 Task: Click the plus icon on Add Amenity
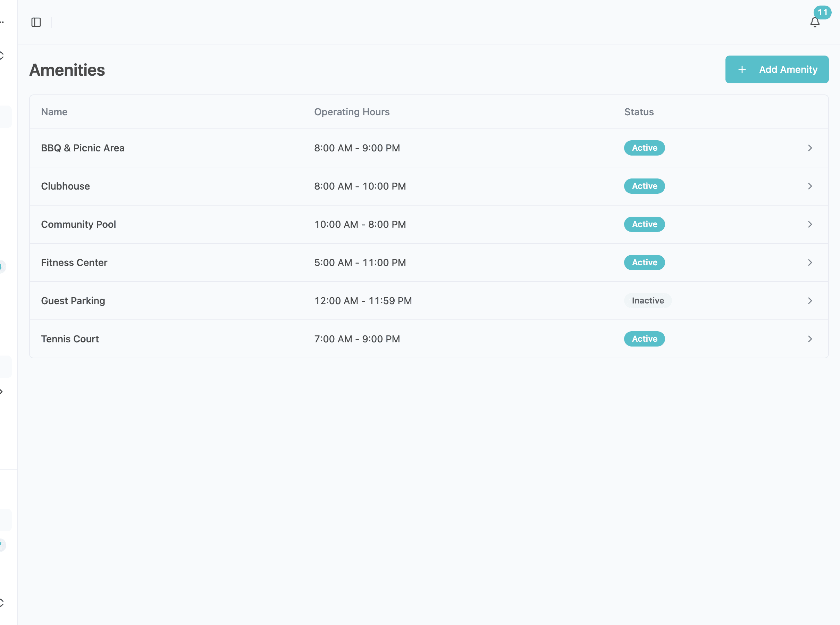pos(741,69)
